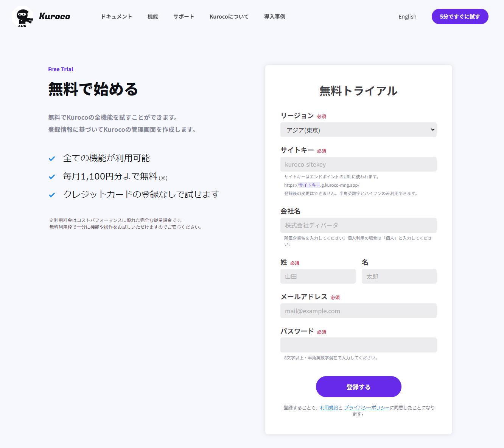504x448 pixels.
Task: Go to 導入事例 page
Action: click(x=275, y=17)
